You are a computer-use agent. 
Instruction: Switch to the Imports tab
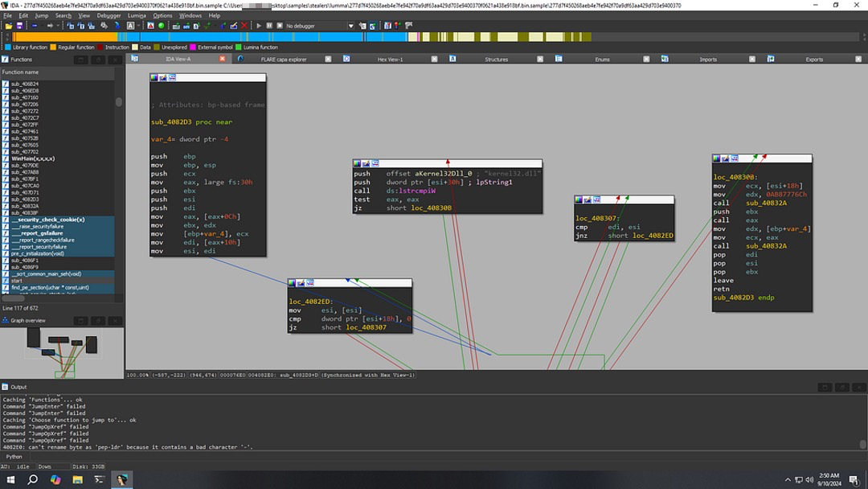pos(708,60)
